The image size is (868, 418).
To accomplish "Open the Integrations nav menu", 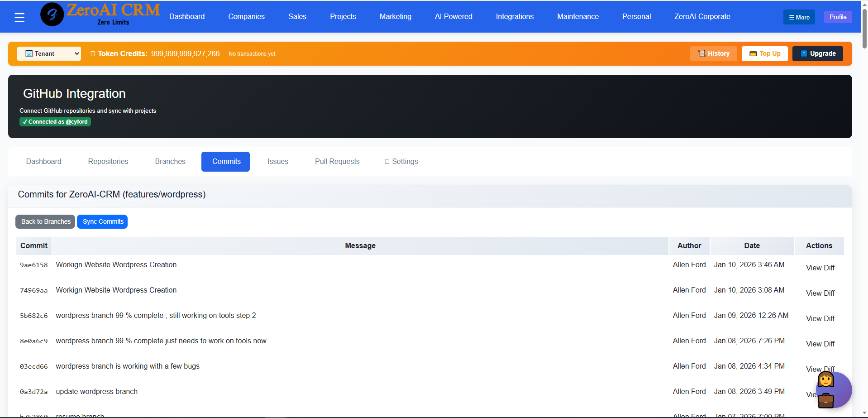I will [515, 17].
